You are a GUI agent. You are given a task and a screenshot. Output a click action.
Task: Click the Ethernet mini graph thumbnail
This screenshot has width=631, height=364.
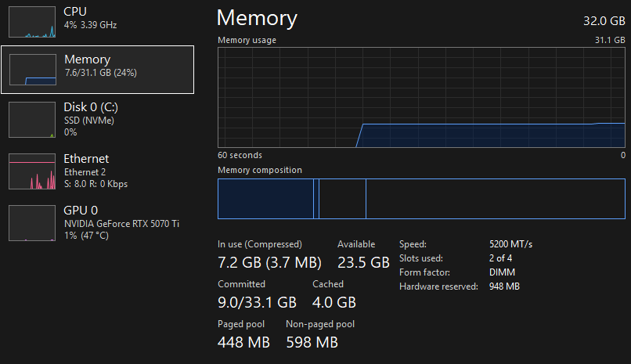pos(32,171)
